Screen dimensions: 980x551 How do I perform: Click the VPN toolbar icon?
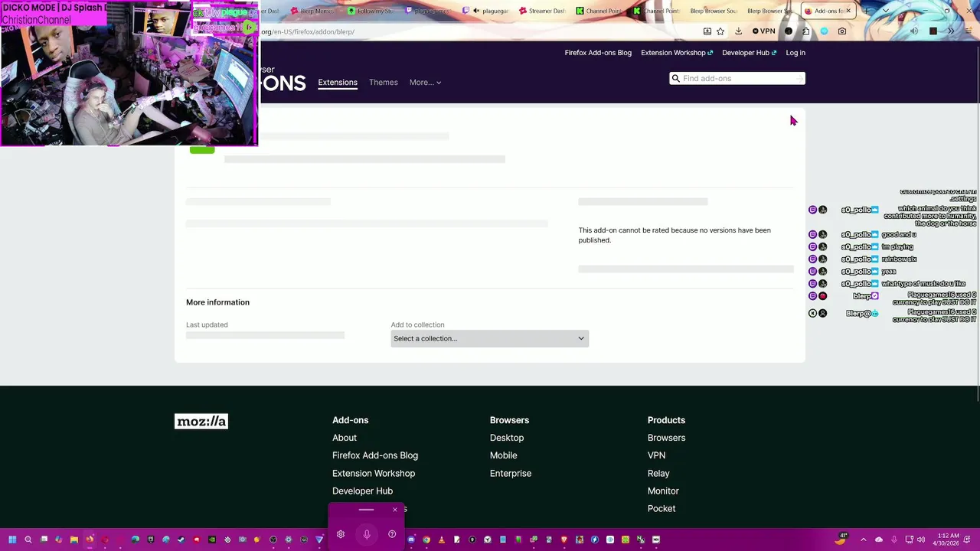[764, 31]
